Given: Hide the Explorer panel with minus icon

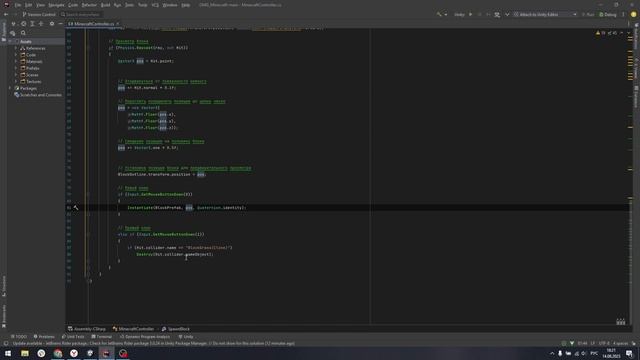Looking at the screenshot, I should (60, 24).
